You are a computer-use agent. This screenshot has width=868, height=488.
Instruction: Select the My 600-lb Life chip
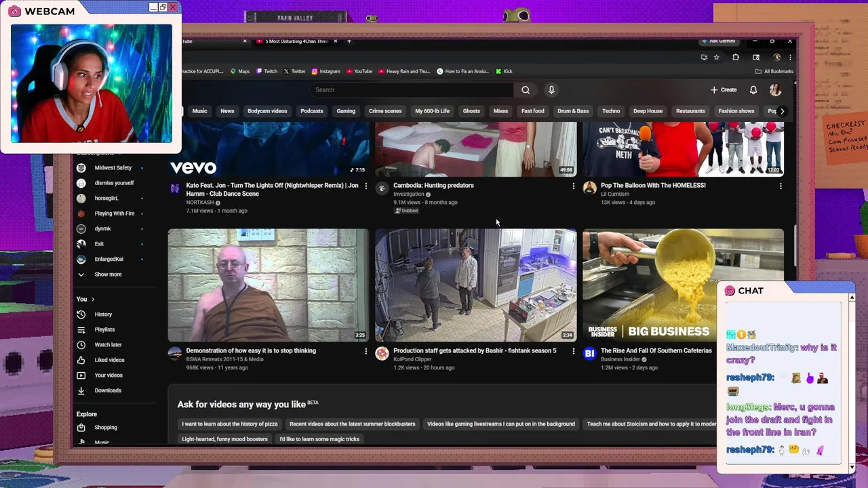pos(432,111)
